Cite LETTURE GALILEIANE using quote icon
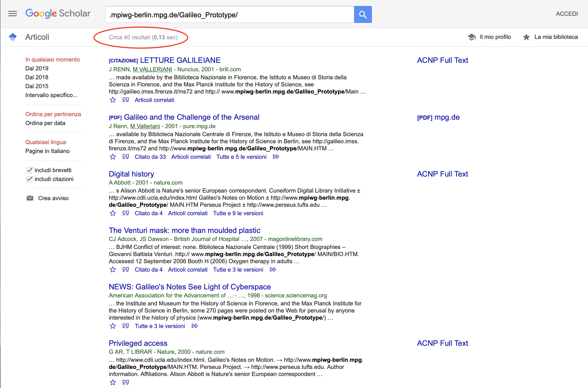The width and height of the screenshot is (588, 388). coord(126,100)
